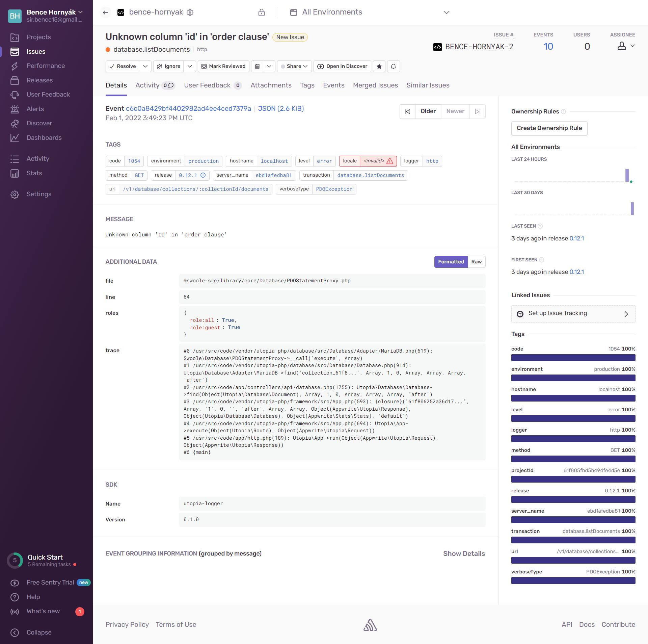Switch to the Similar Issues tab

pyautogui.click(x=428, y=85)
